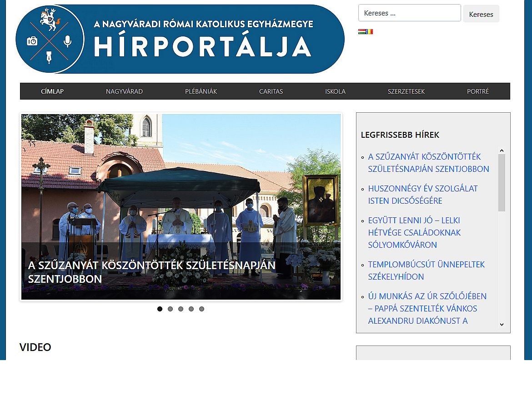The height and width of the screenshot is (396, 532).
Task: Click the horse rider emblem in the logo
Action: [50, 20]
